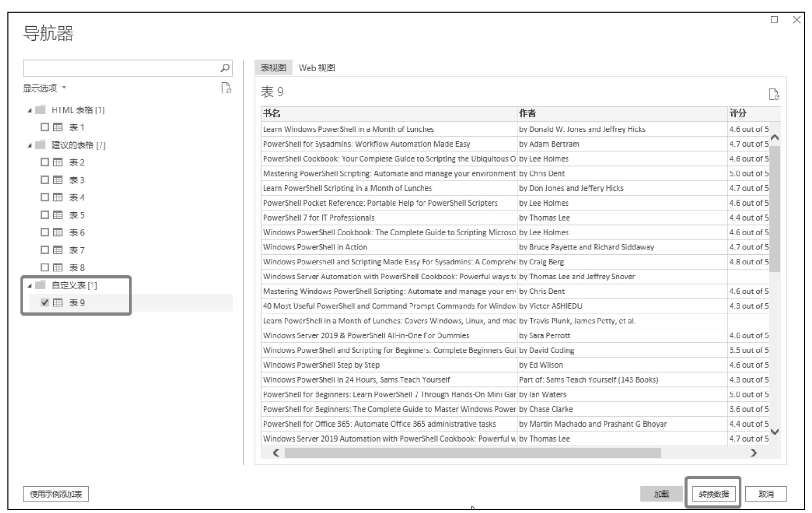
Task: Click the Windows PowerShell Step by Step cell
Action: pyautogui.click(x=389, y=365)
